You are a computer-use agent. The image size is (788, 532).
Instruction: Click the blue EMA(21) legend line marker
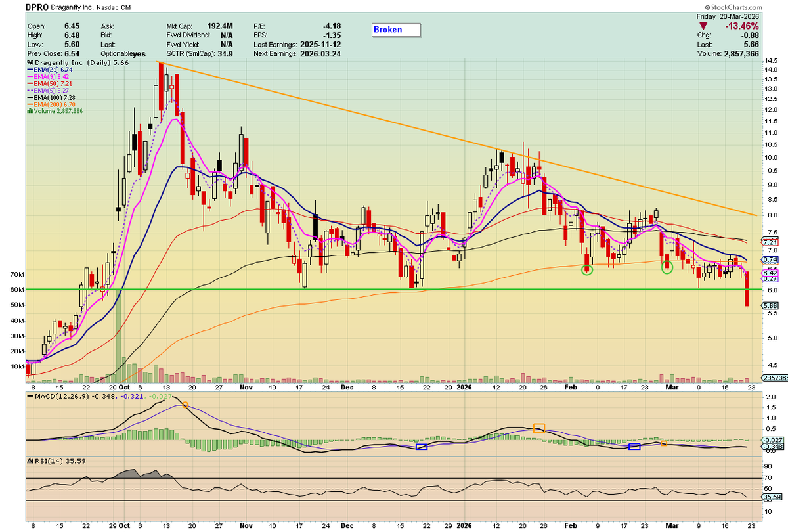click(30, 71)
